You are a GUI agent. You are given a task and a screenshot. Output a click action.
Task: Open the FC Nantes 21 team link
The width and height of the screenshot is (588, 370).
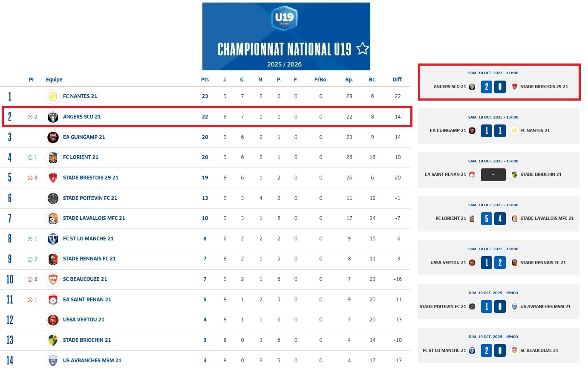pyautogui.click(x=80, y=96)
